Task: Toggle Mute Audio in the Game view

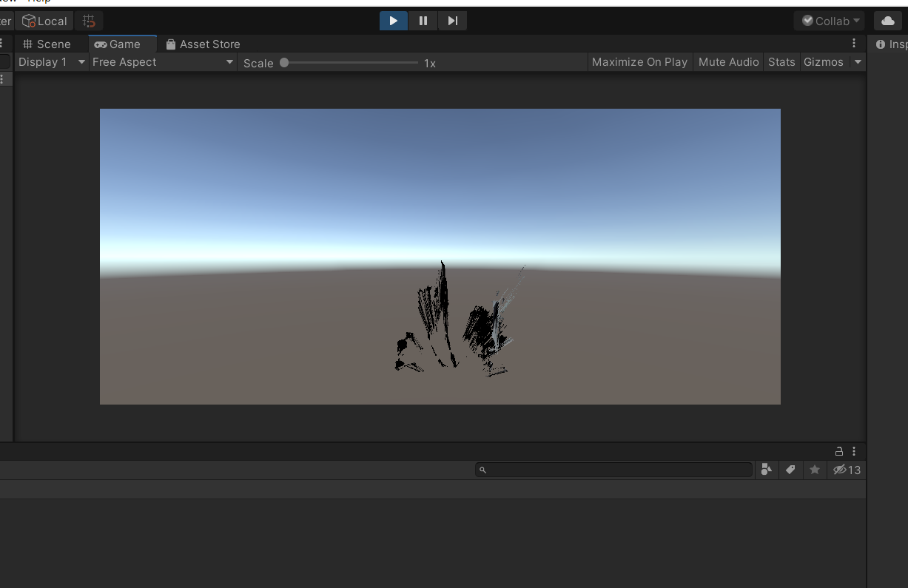Action: pyautogui.click(x=728, y=62)
